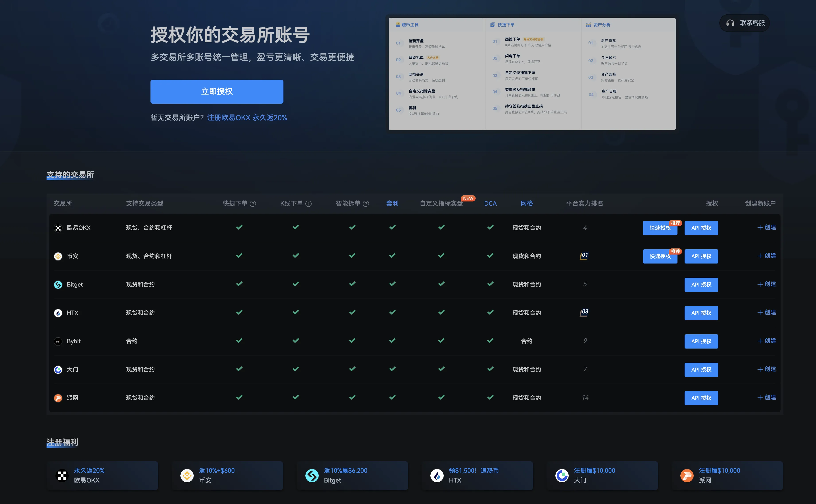Click the headset icon for customer service

(730, 23)
